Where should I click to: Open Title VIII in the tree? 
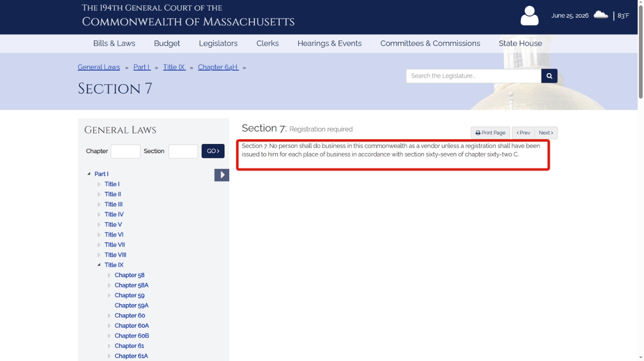coord(115,255)
